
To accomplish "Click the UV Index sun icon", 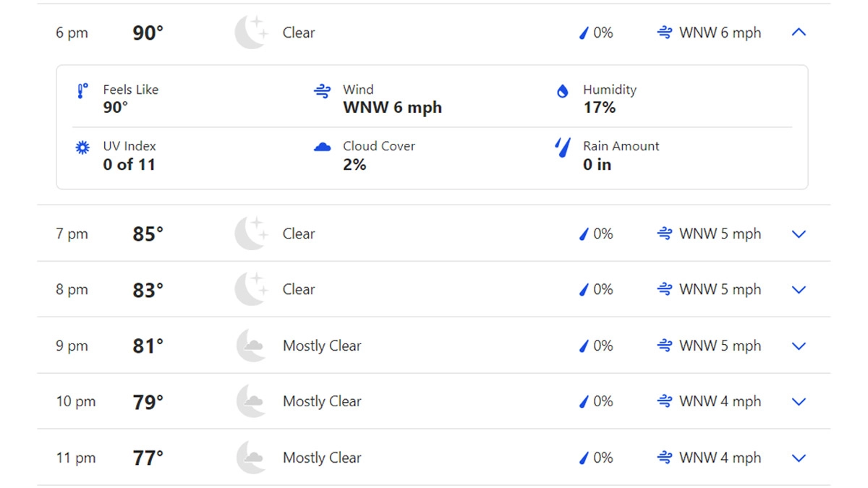I will (x=82, y=147).
